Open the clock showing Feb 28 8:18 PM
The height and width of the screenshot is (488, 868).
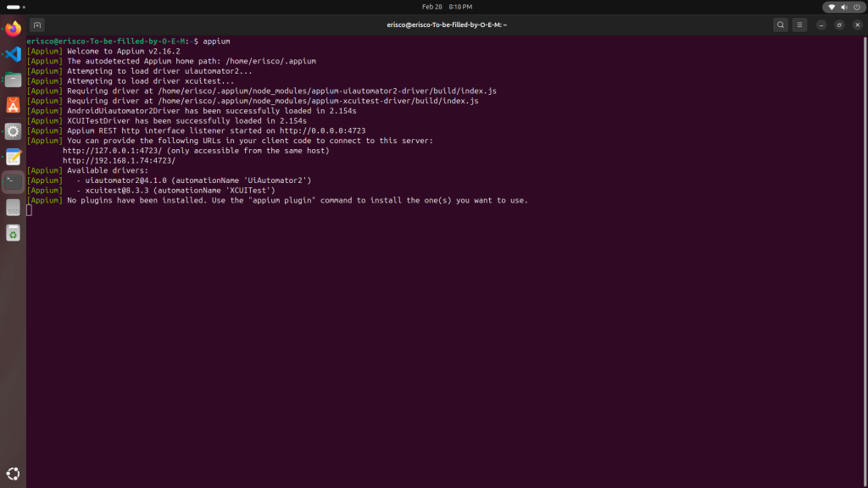447,7
